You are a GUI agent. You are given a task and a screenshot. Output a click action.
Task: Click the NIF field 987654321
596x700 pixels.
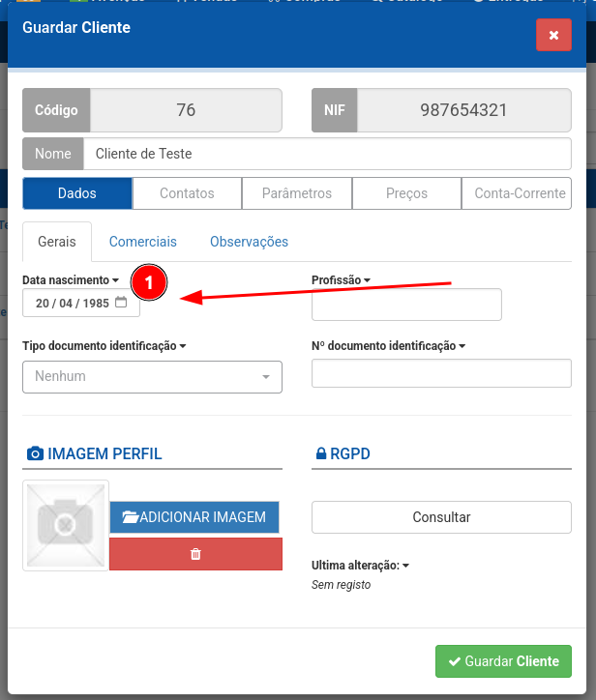point(463,110)
